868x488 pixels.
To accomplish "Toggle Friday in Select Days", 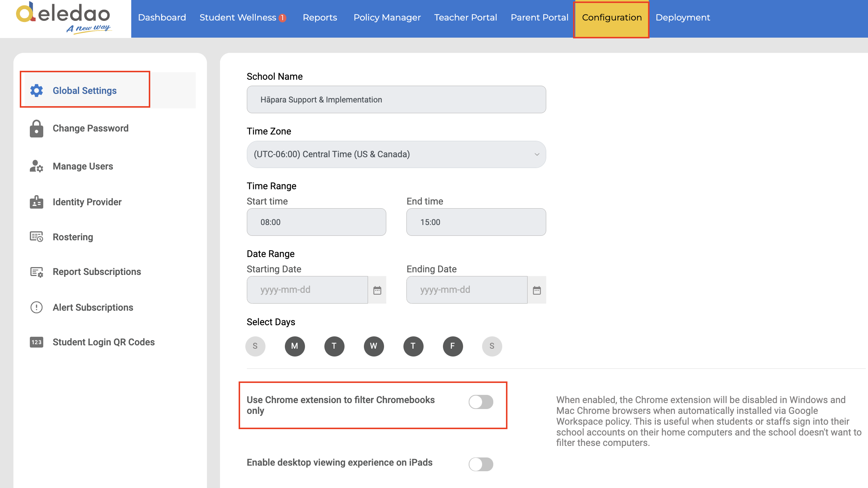I will click(x=453, y=346).
